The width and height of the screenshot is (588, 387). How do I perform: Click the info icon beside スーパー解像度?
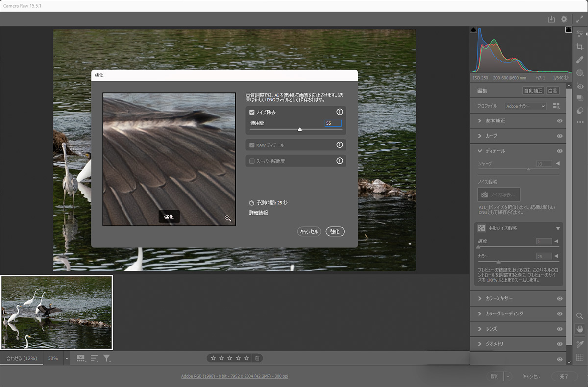pos(339,161)
